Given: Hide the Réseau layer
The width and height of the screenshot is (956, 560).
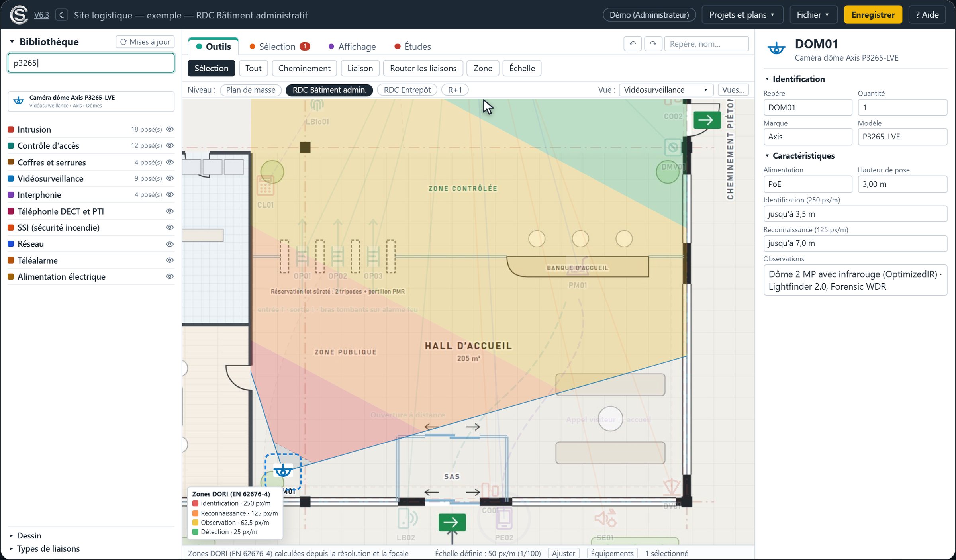Looking at the screenshot, I should tap(170, 244).
